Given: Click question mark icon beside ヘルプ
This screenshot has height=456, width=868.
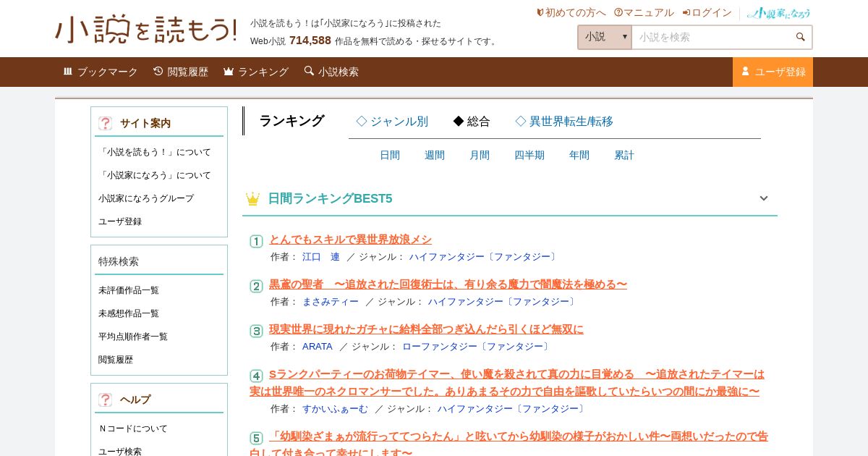Looking at the screenshot, I should 106,400.
